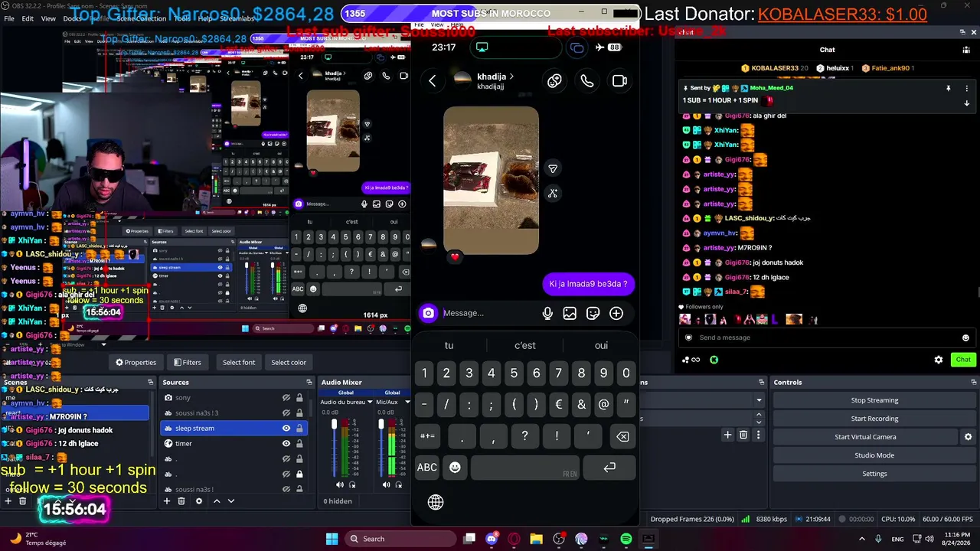
Task: Add a new source with the plus icon
Action: point(167,501)
